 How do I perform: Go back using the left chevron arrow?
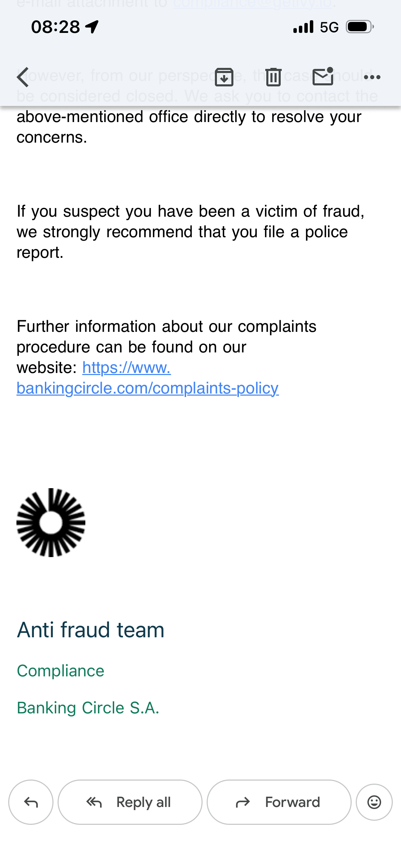pyautogui.click(x=23, y=77)
